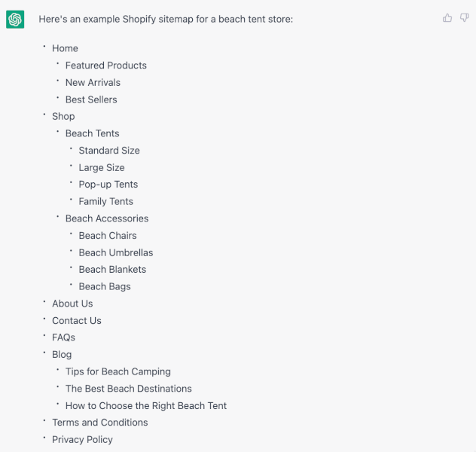Select the Featured Products entry
This screenshot has height=452, width=476.
tap(106, 66)
